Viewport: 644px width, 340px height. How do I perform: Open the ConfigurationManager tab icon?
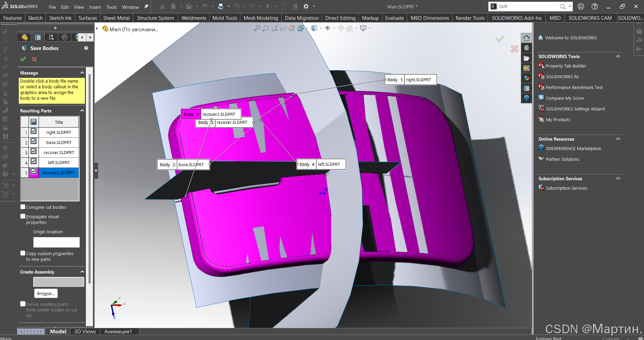point(51,37)
